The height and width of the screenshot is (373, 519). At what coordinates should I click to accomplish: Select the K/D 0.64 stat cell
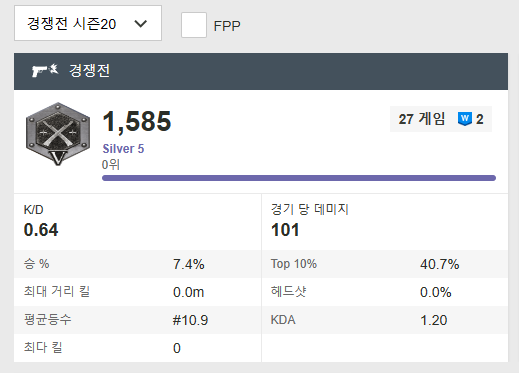[138, 222]
